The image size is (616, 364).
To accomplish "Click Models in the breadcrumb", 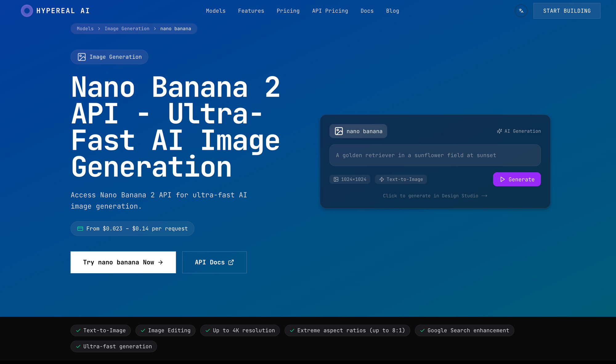I will [x=85, y=29].
